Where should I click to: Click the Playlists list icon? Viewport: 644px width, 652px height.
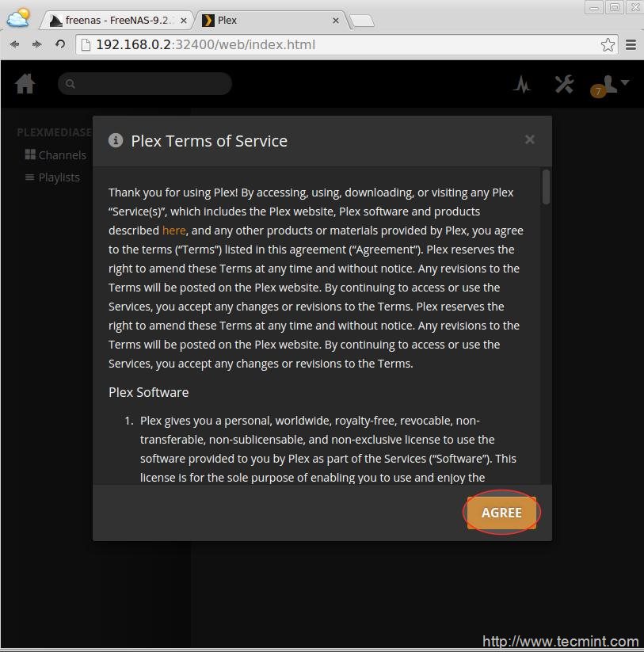(x=29, y=177)
